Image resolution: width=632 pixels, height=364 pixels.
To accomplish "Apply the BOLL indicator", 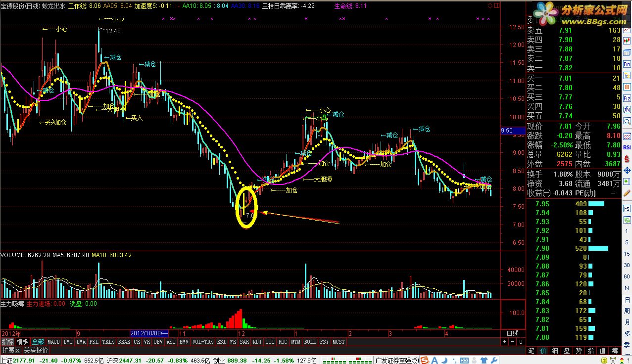I will 310,342.
